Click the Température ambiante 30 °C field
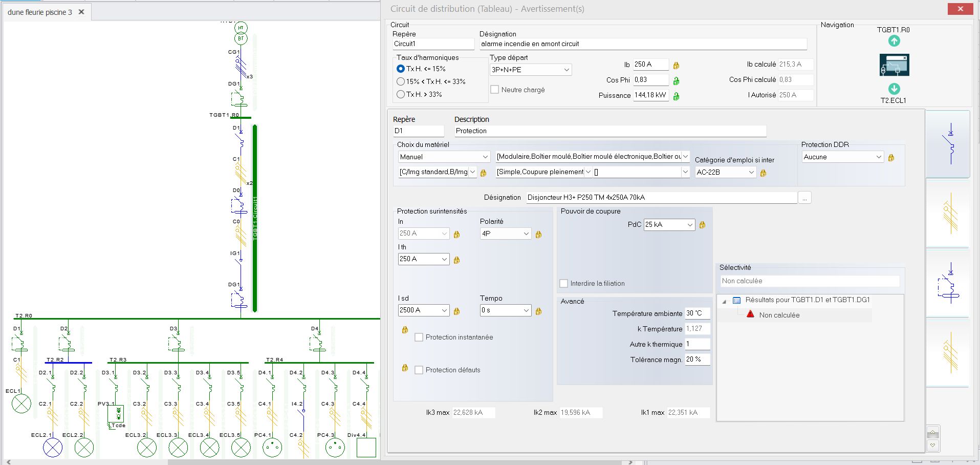The width and height of the screenshot is (980, 465). (x=698, y=313)
